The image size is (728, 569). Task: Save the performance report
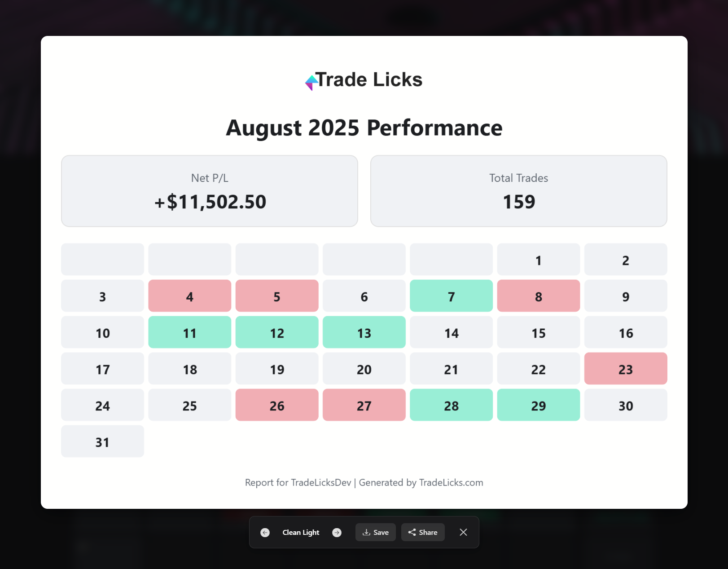376,532
